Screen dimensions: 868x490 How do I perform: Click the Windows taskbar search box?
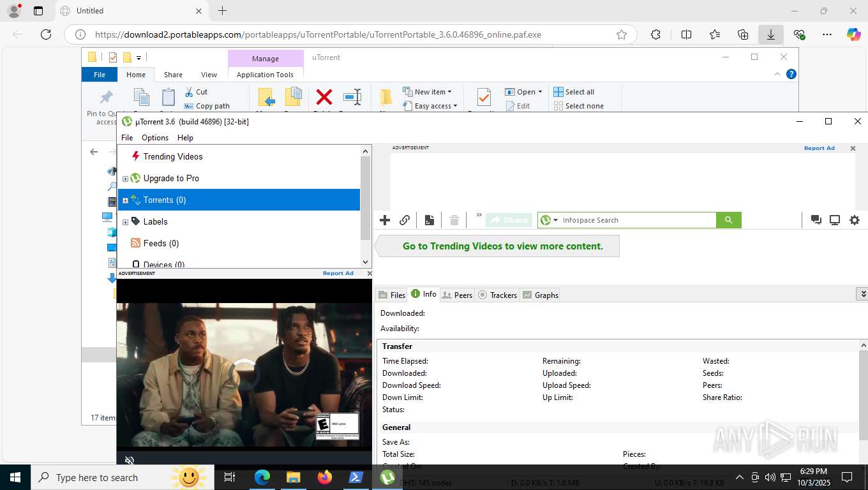(121, 477)
